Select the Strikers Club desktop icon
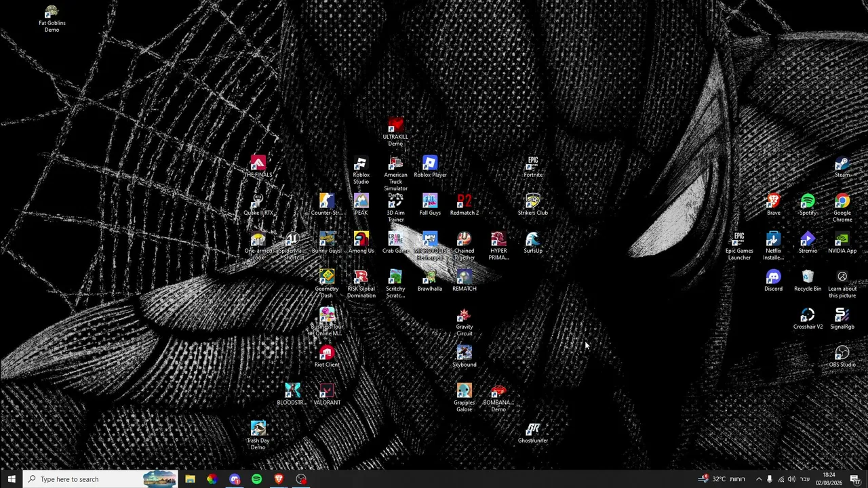The width and height of the screenshot is (868, 488). [533, 205]
